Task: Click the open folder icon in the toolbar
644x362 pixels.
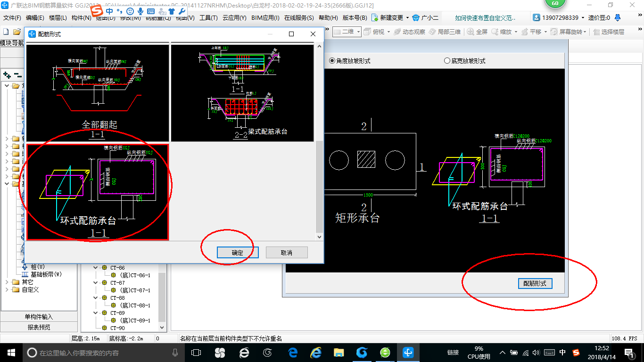Action: click(x=17, y=32)
